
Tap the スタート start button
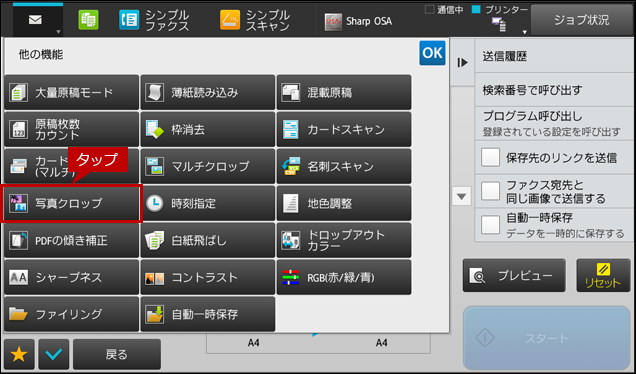(547, 338)
